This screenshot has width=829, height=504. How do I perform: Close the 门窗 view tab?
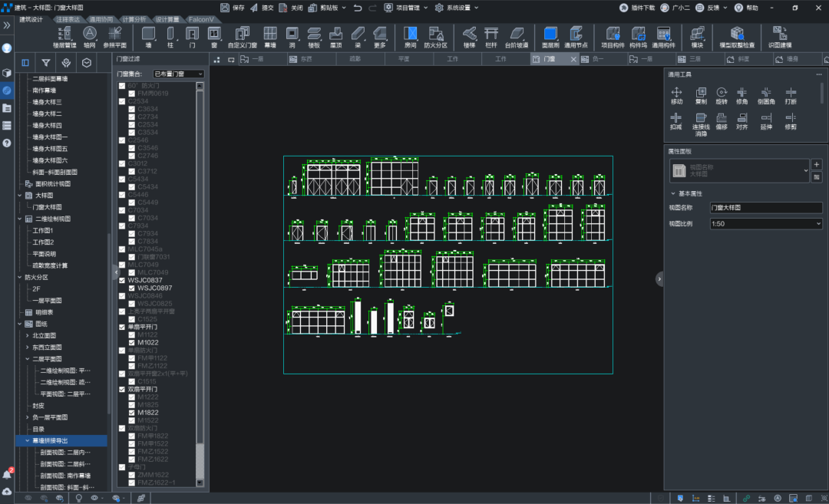[573, 59]
